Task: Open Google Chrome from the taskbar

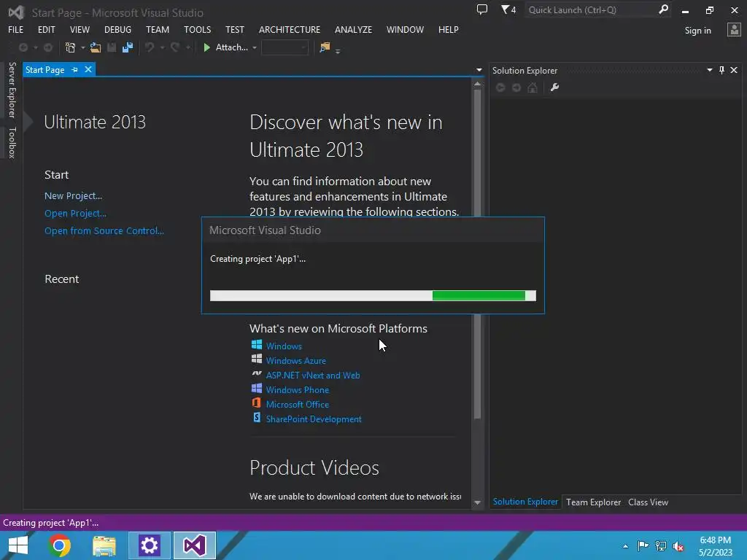Action: click(x=59, y=545)
